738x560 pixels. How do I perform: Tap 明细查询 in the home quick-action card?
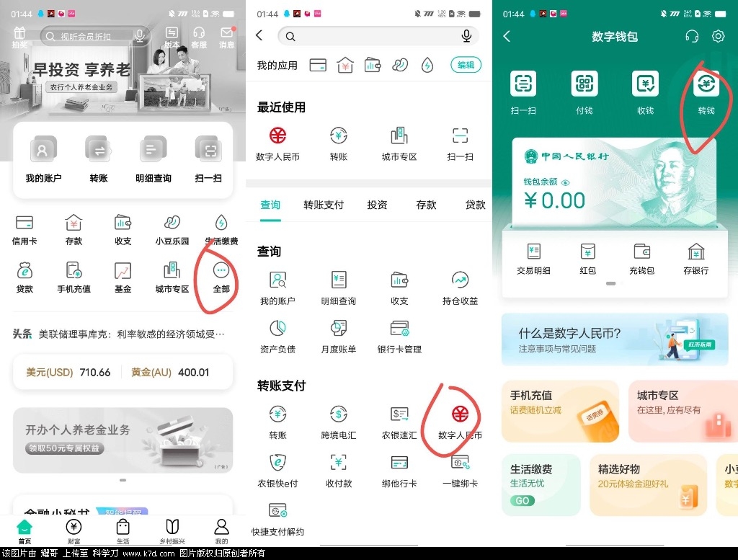point(154,159)
